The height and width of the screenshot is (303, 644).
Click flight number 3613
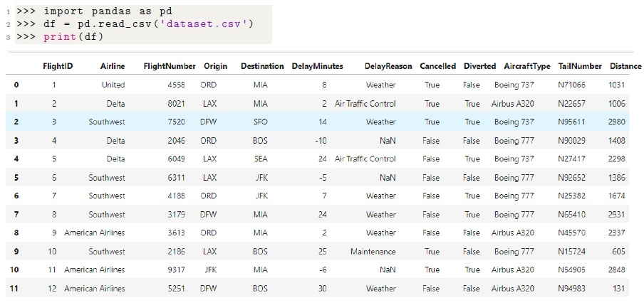tap(177, 233)
